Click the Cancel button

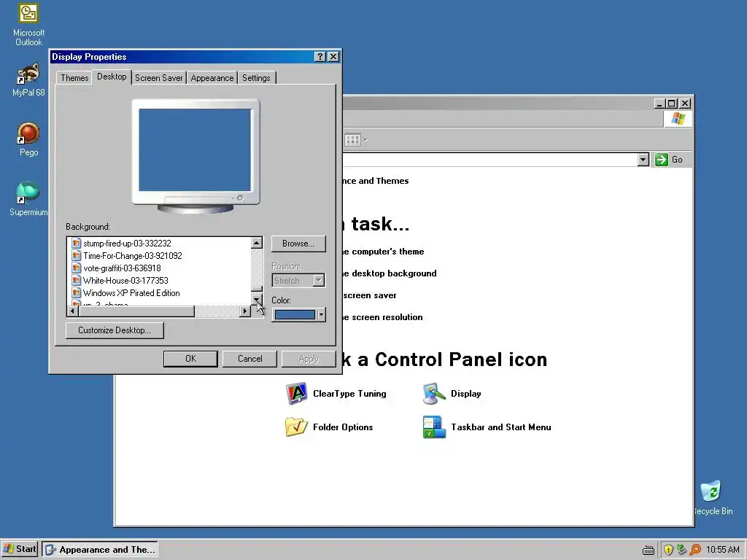point(249,359)
